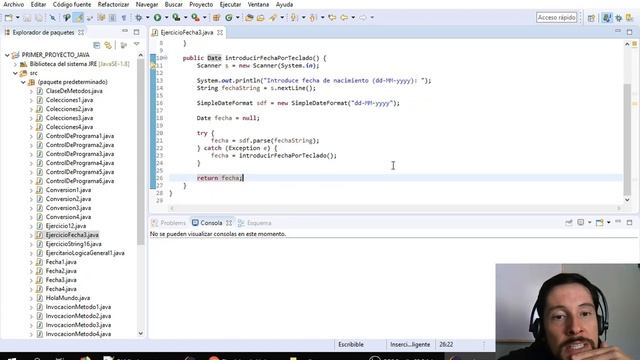Click the Debug bug icon in toolbar
This screenshot has height=360, width=640.
point(139,18)
